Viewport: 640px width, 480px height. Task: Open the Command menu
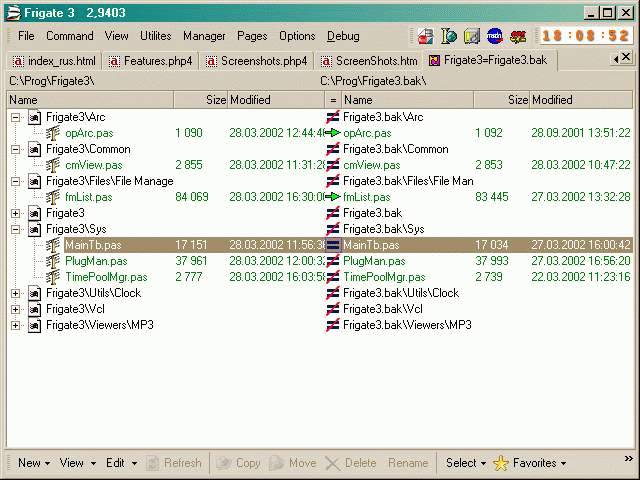70,36
